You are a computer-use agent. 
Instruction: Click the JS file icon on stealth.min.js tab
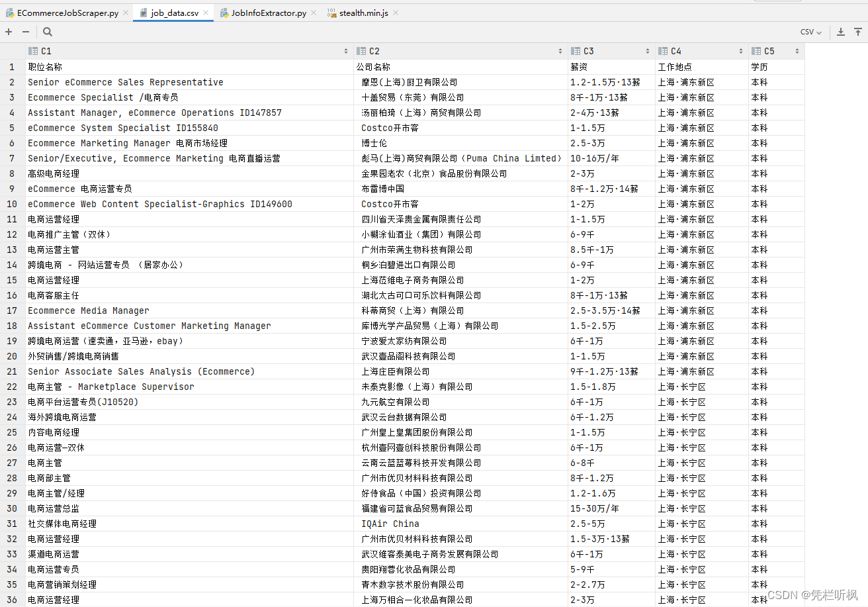332,13
